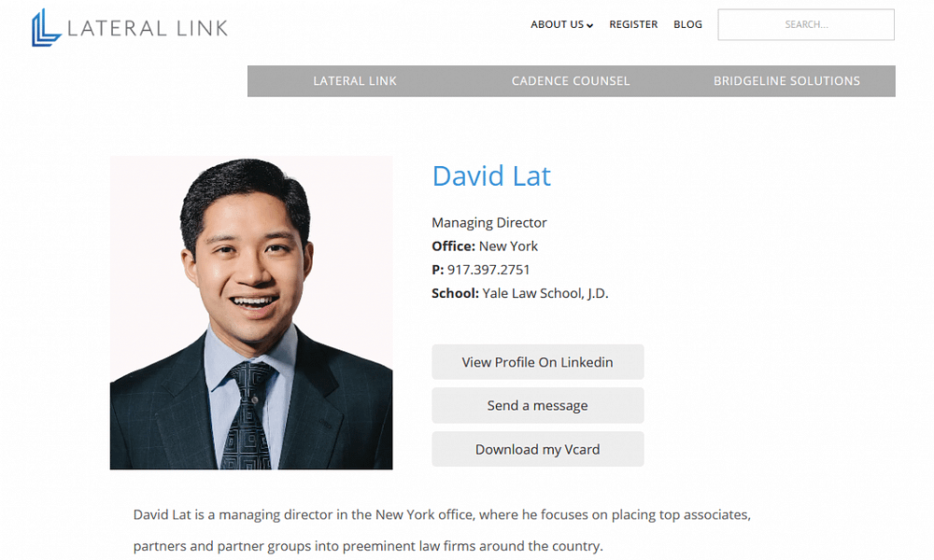Click View Profile On Linkedin button
Image resolution: width=934 pixels, height=560 pixels.
(537, 362)
